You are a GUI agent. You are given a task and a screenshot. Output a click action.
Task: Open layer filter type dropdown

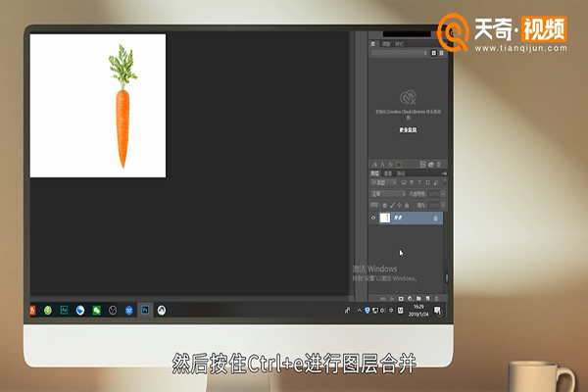(x=383, y=182)
